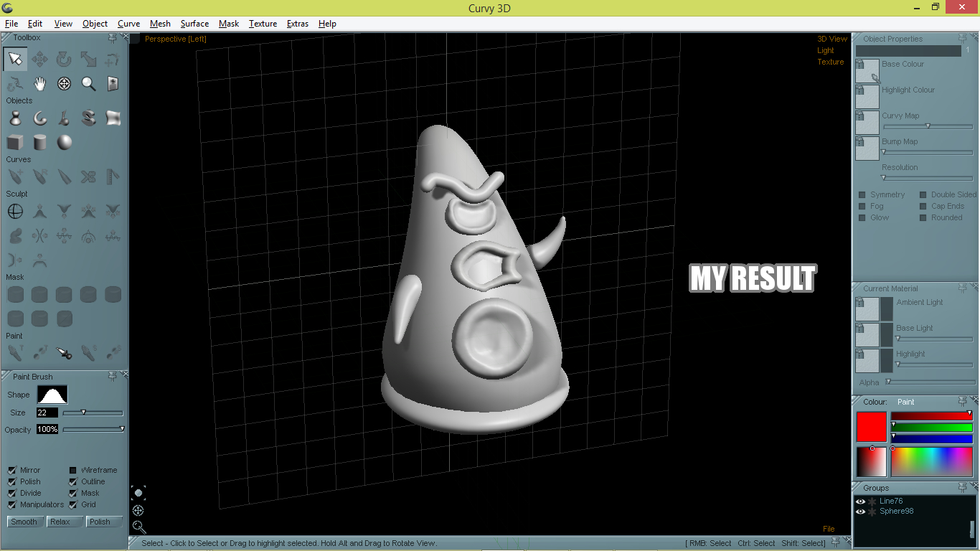Switch viewport to Light mode
The height and width of the screenshot is (551, 980).
826,50
